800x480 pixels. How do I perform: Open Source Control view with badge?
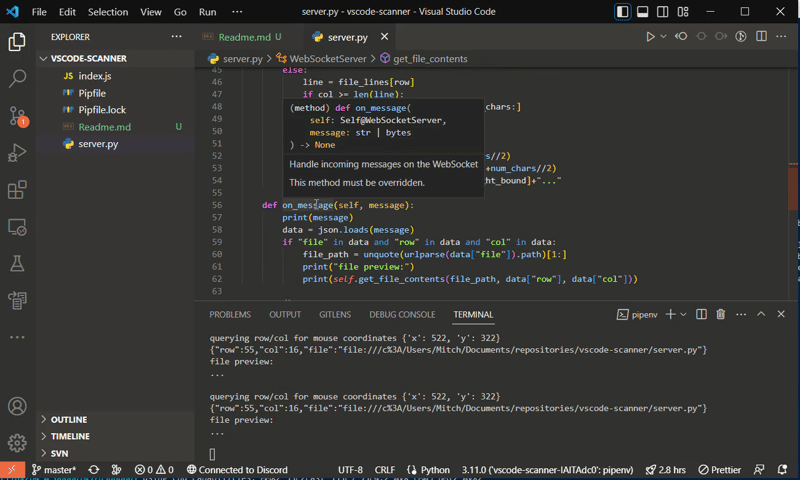(17, 116)
